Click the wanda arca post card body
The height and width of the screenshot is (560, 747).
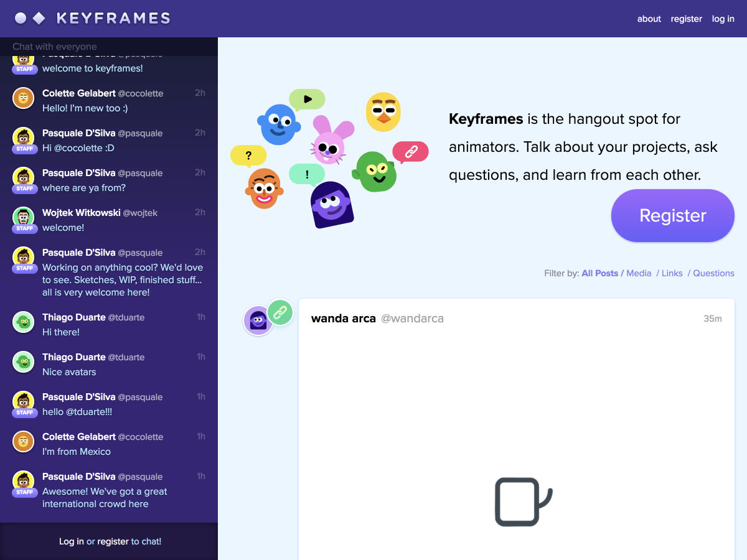tap(517, 429)
